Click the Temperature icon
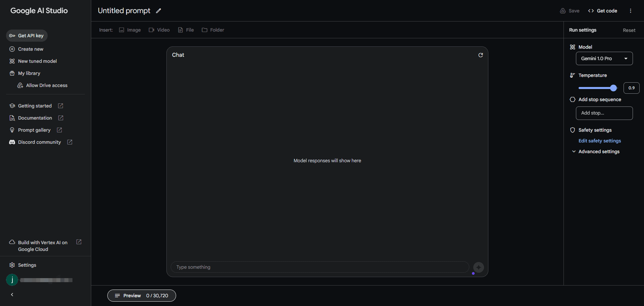This screenshot has height=306, width=644. coord(573,75)
